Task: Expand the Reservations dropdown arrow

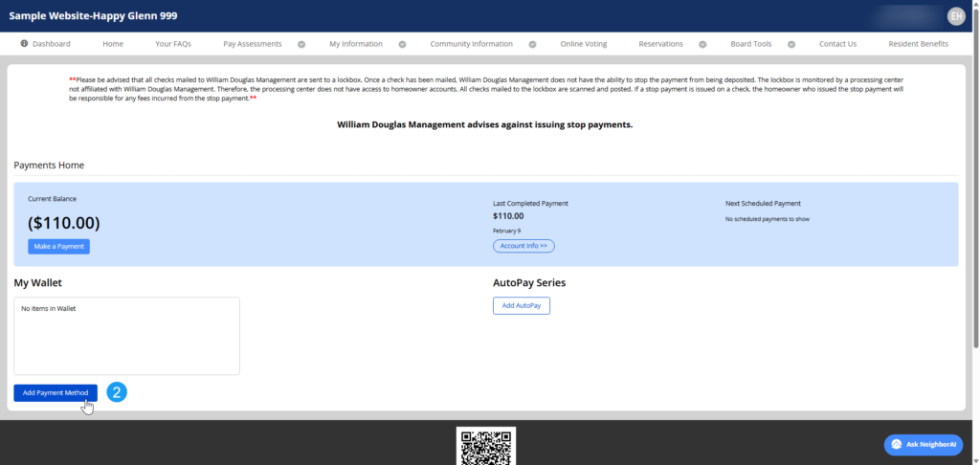Action: (x=702, y=44)
